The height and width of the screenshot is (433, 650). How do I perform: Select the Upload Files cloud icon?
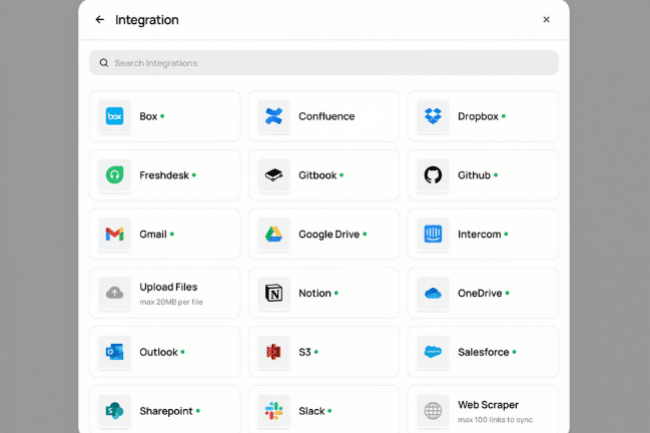[114, 293]
